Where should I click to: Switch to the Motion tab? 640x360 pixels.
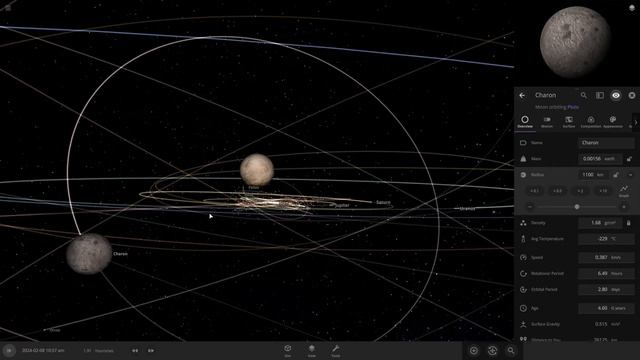click(547, 122)
